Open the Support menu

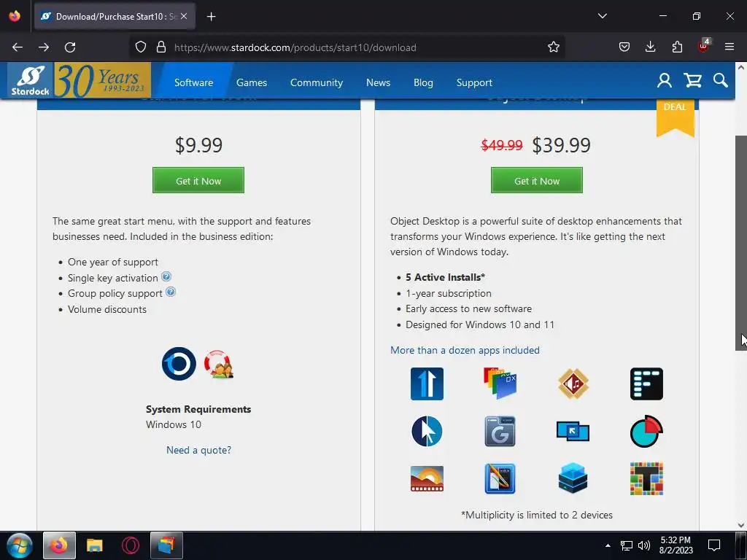pyautogui.click(x=474, y=82)
